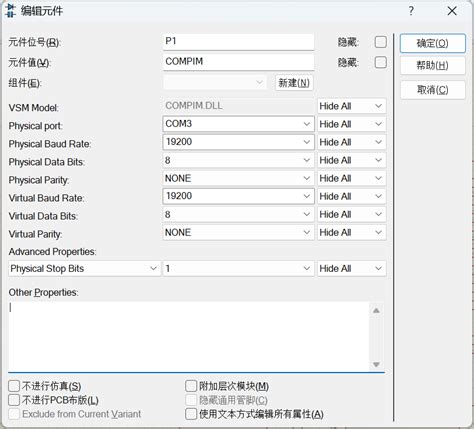Click the 帮助(H) button
Screen dimensions: 474x429
point(433,66)
